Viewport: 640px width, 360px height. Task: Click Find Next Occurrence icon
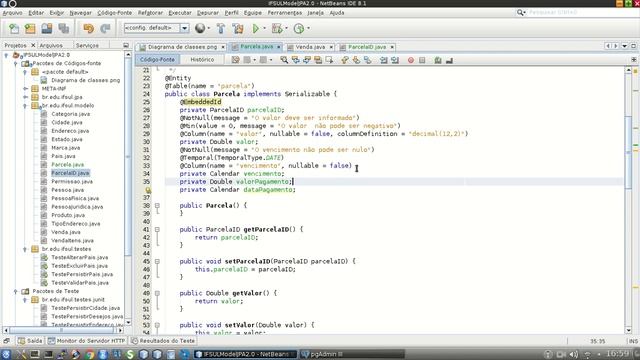coord(307,60)
